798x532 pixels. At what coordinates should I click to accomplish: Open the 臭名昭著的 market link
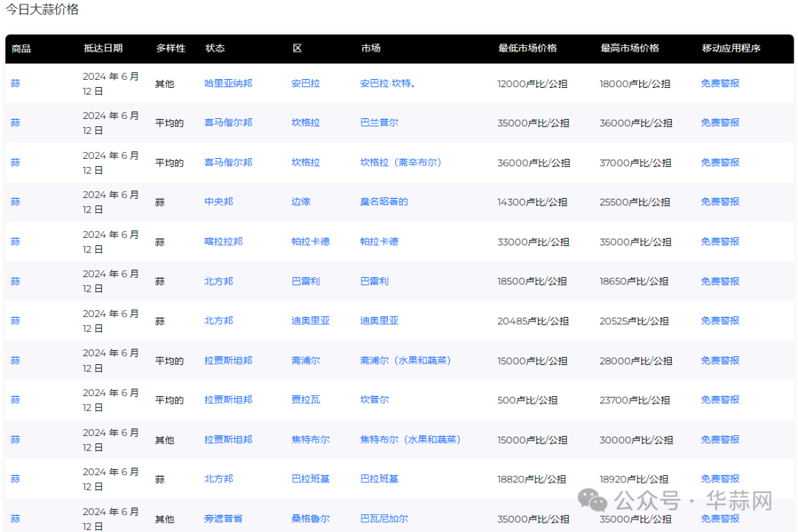[383, 201]
